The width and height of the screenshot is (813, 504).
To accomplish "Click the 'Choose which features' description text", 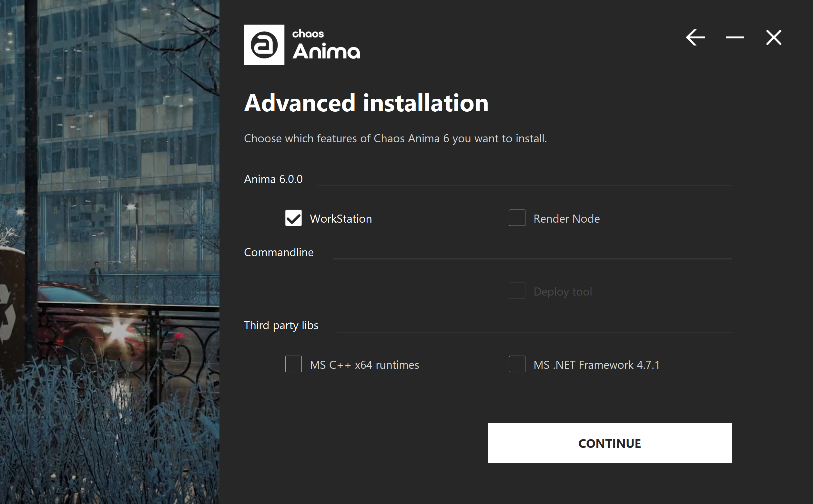I will 395,138.
